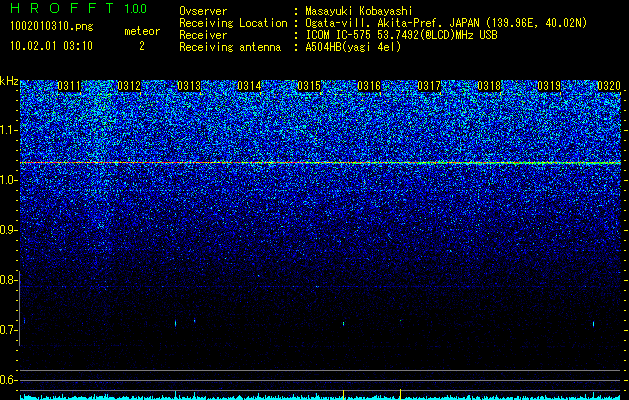Select the A504HB(yagi 4el) antenna text
Screen dimensions: 629x400
coord(353,47)
